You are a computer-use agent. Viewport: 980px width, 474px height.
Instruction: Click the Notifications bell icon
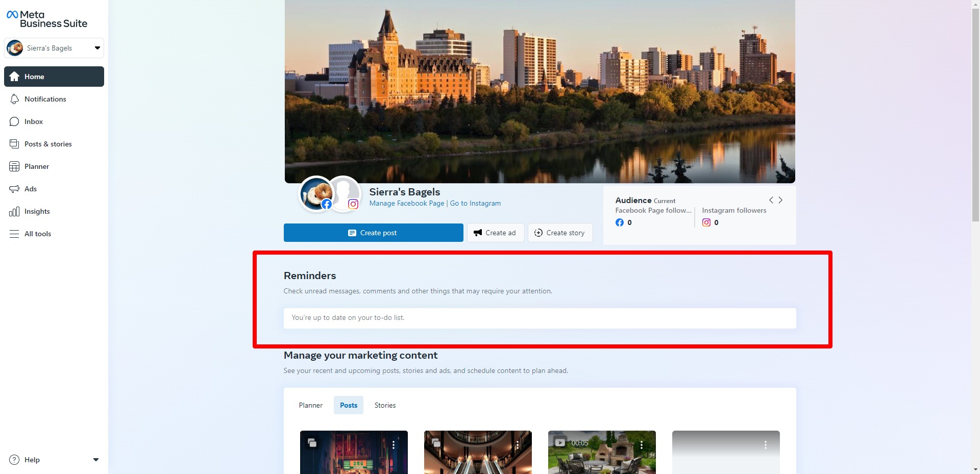pos(14,99)
